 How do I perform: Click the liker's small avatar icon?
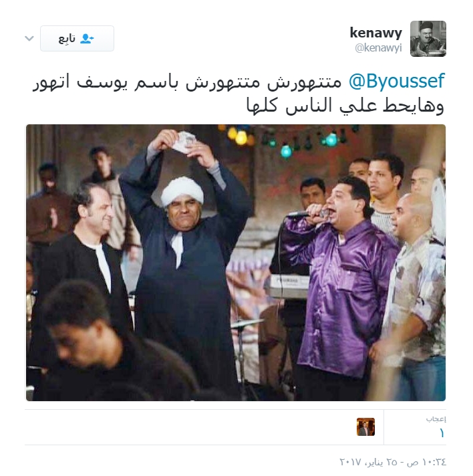(x=365, y=427)
